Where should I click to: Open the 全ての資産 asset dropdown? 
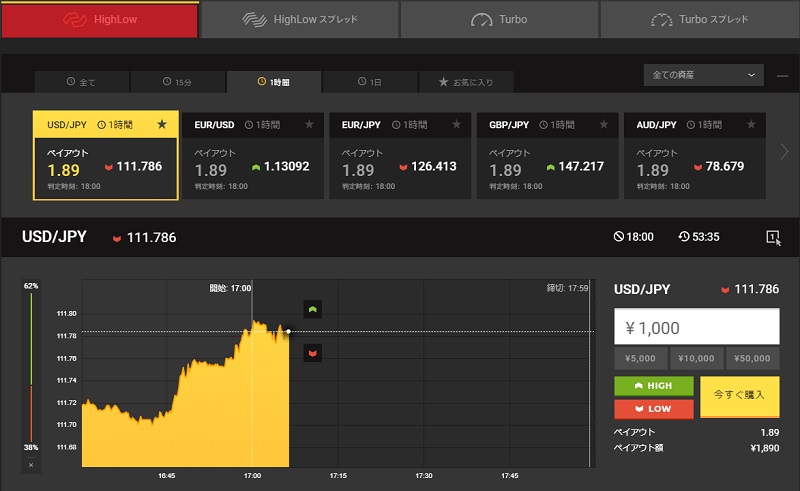(x=704, y=75)
